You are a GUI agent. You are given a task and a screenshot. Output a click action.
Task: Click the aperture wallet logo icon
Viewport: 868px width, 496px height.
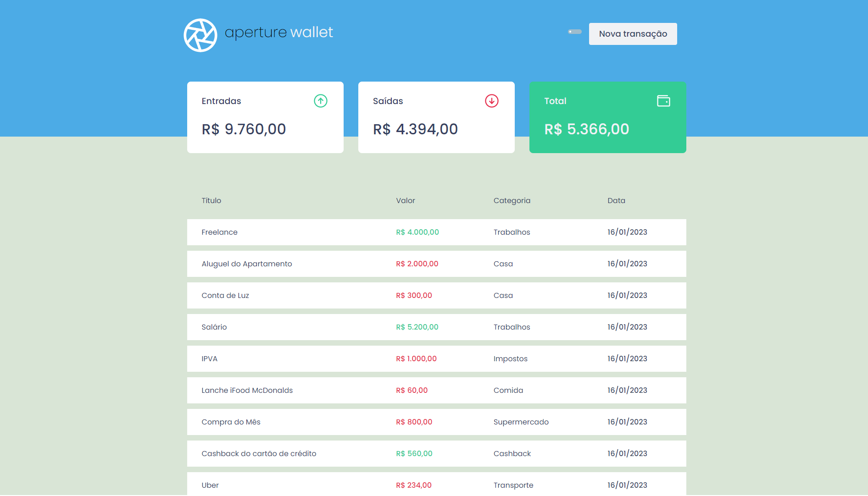coord(200,35)
